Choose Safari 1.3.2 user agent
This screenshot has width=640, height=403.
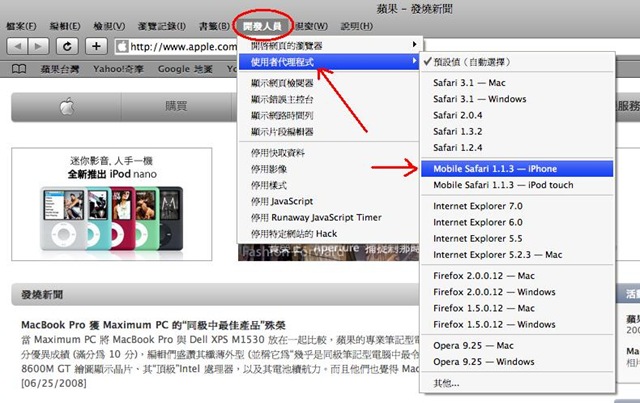[517, 131]
